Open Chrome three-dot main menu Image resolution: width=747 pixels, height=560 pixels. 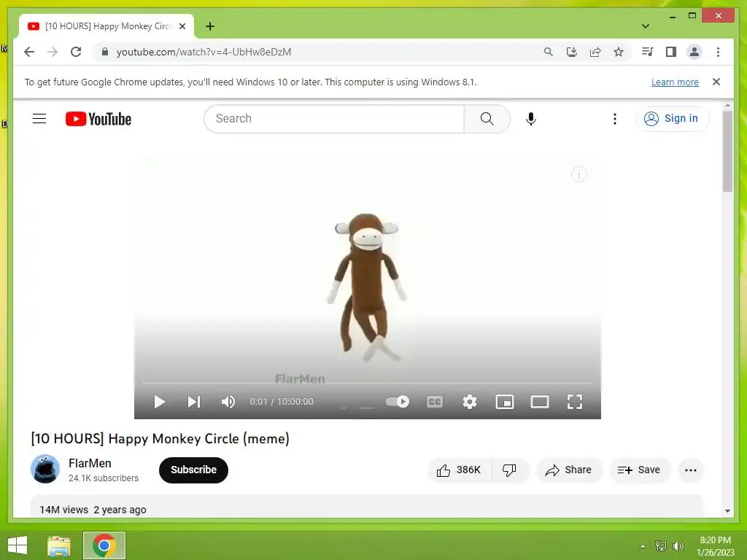(718, 52)
